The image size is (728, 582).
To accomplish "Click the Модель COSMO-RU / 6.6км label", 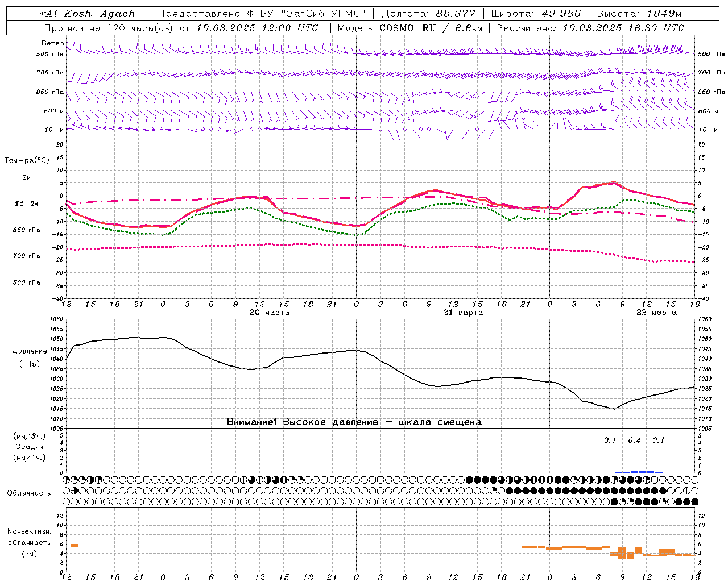I will tap(409, 28).
